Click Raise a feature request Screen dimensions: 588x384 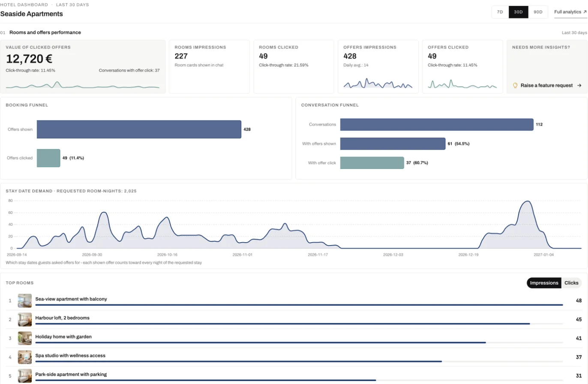[546, 85]
